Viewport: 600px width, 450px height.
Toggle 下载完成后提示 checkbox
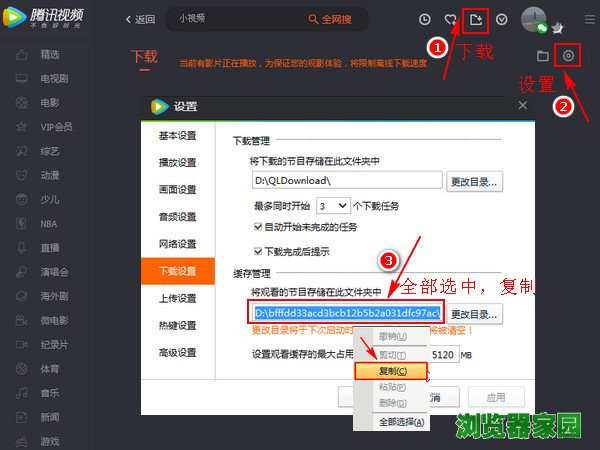tap(259, 251)
